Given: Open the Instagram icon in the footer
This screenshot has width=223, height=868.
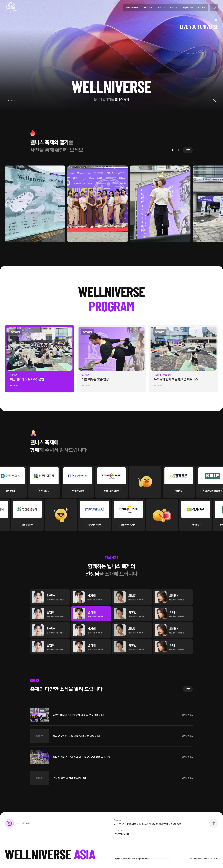Looking at the screenshot, I should click(9, 823).
